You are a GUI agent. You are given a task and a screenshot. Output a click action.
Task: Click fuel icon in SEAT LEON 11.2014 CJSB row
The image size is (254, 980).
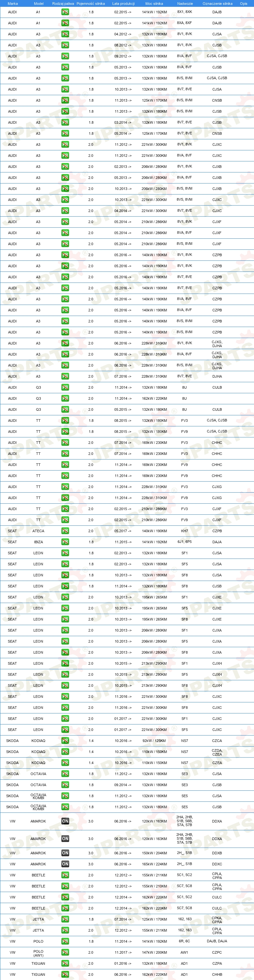coord(65,586)
